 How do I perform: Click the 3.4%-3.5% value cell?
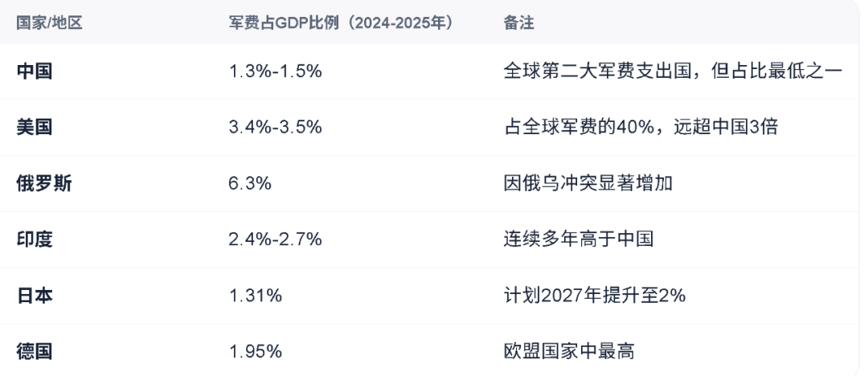point(275,127)
